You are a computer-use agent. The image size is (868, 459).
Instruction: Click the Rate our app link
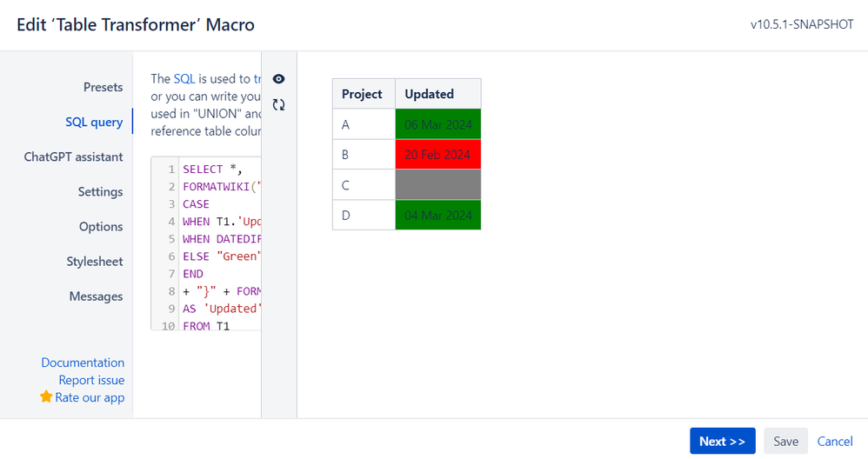[90, 397]
